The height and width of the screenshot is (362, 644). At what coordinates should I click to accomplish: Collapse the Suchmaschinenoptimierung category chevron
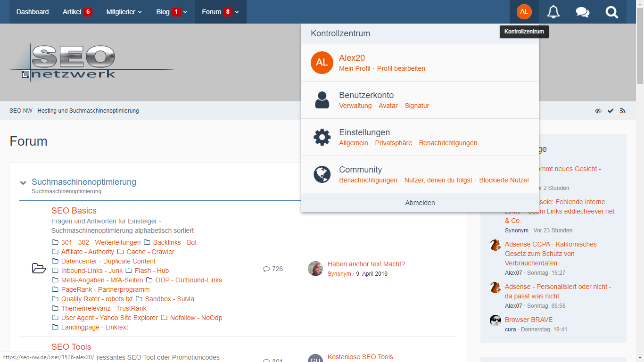pyautogui.click(x=23, y=183)
